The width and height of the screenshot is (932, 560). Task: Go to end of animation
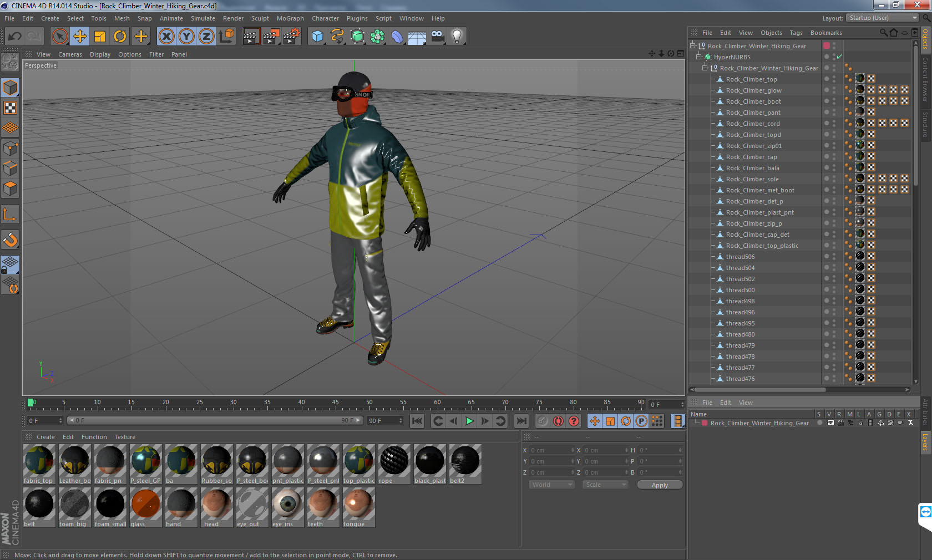521,421
